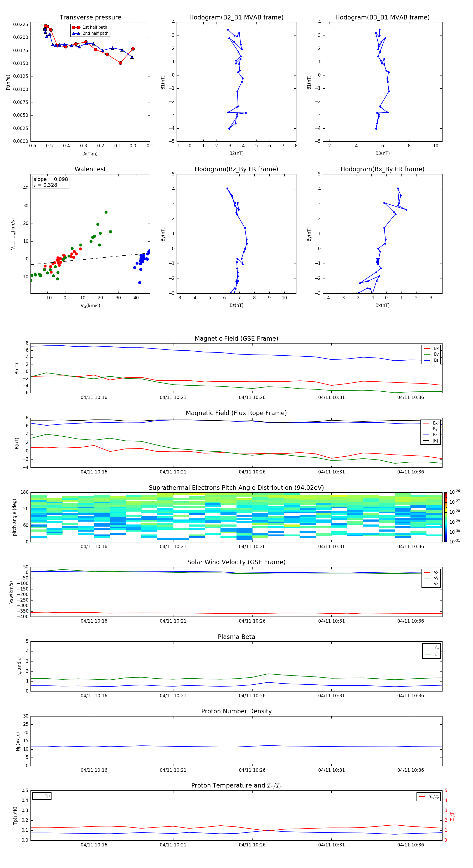The image size is (473, 868).
Task: Click the "Bz(nT)" x-axis label
Action: [x=236, y=305]
